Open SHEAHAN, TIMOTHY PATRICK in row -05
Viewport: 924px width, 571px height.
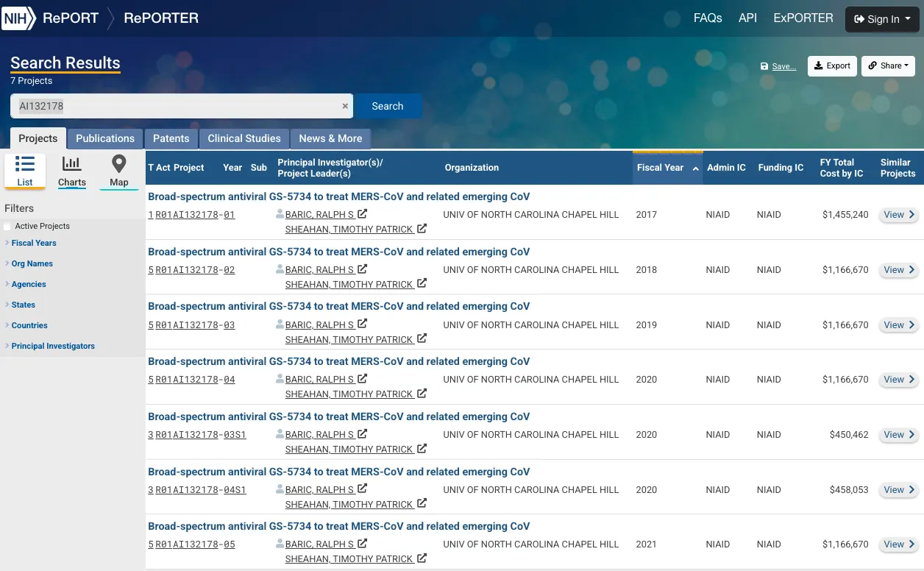point(349,559)
